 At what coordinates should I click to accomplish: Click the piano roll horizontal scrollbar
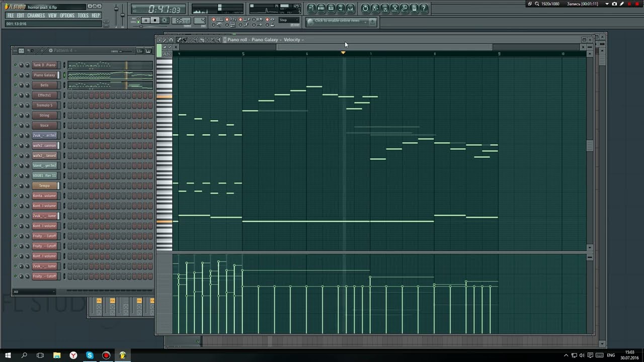pos(384,47)
